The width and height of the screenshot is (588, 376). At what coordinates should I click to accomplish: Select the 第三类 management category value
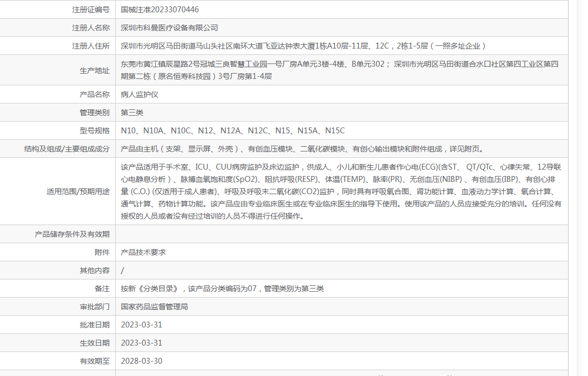coord(132,113)
